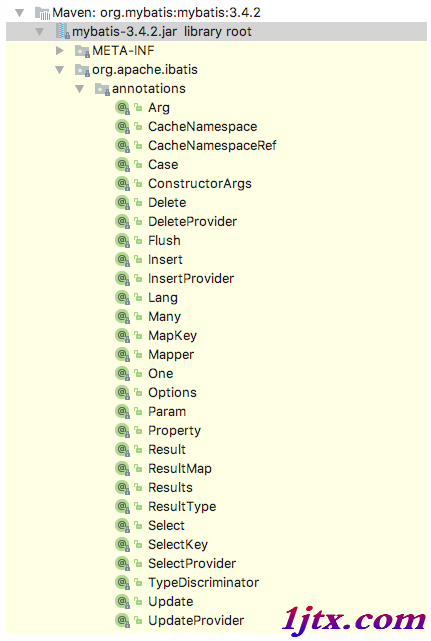Collapse the annotations package arrow

[80, 89]
